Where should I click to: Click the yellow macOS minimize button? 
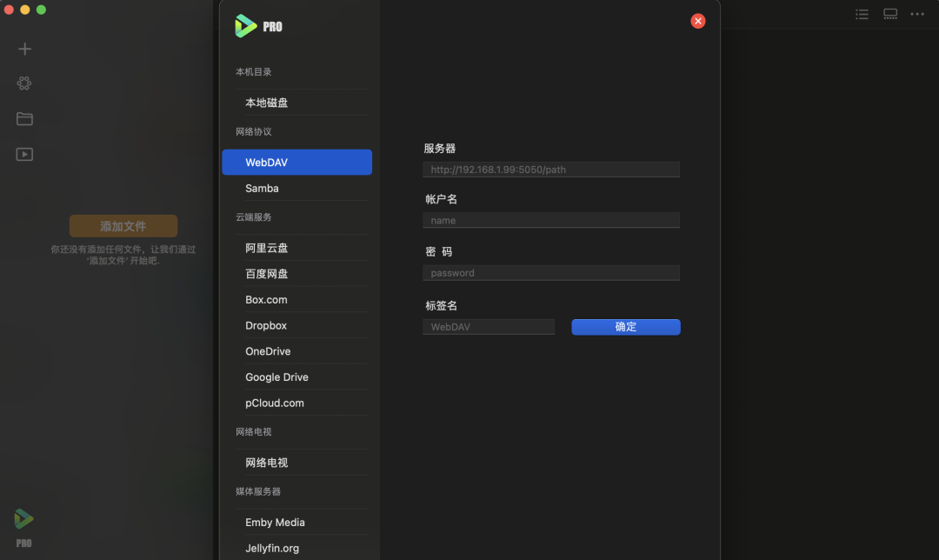pyautogui.click(x=25, y=10)
